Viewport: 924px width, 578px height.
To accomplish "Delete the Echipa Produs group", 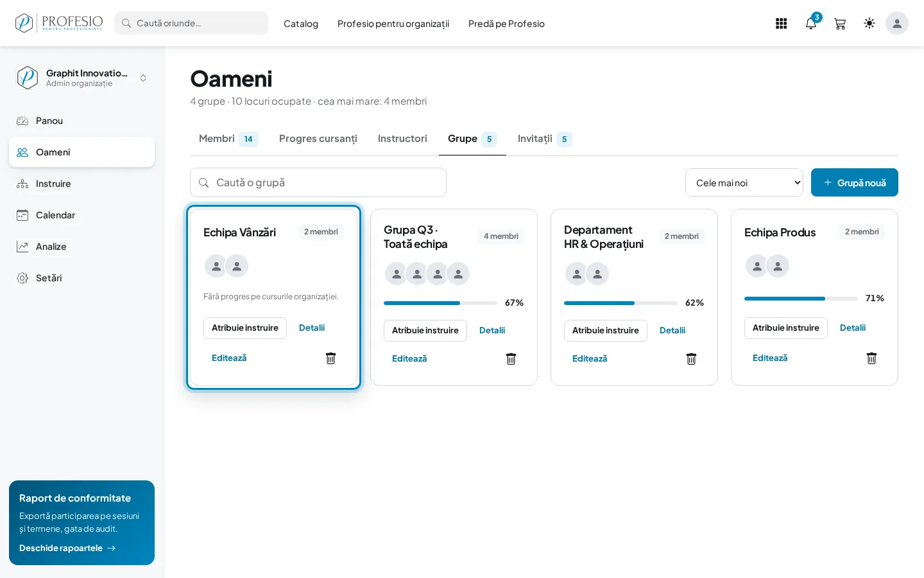I will click(871, 358).
